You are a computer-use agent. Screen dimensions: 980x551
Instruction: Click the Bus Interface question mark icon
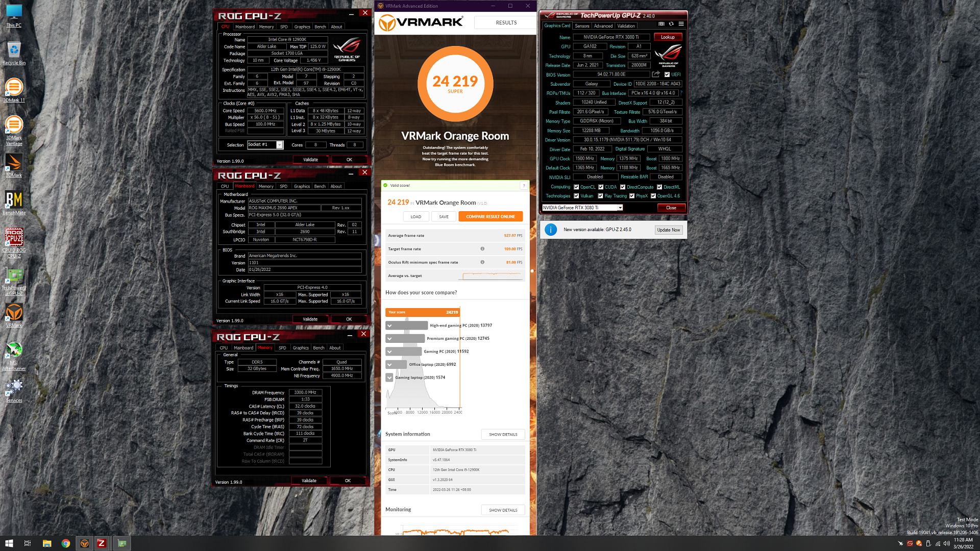[x=681, y=93]
